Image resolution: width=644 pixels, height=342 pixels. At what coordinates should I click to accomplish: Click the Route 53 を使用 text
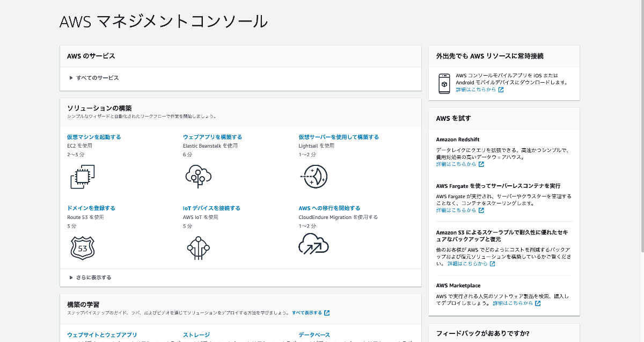point(85,217)
